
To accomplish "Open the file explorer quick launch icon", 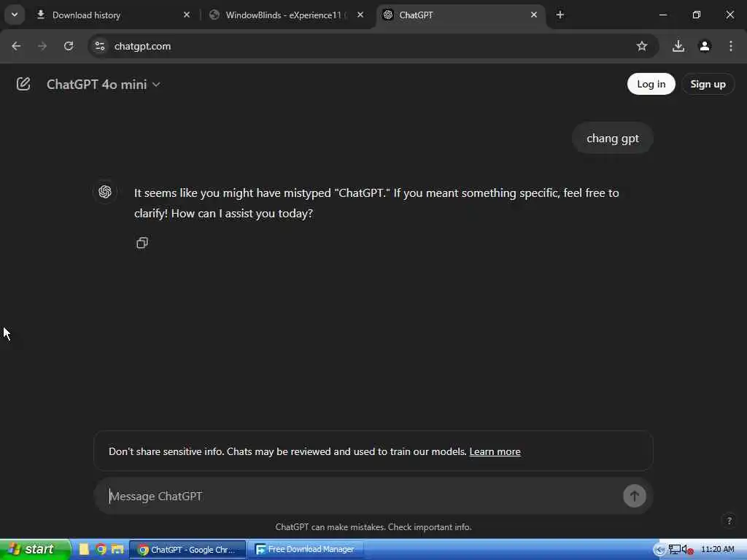I will click(x=117, y=550).
